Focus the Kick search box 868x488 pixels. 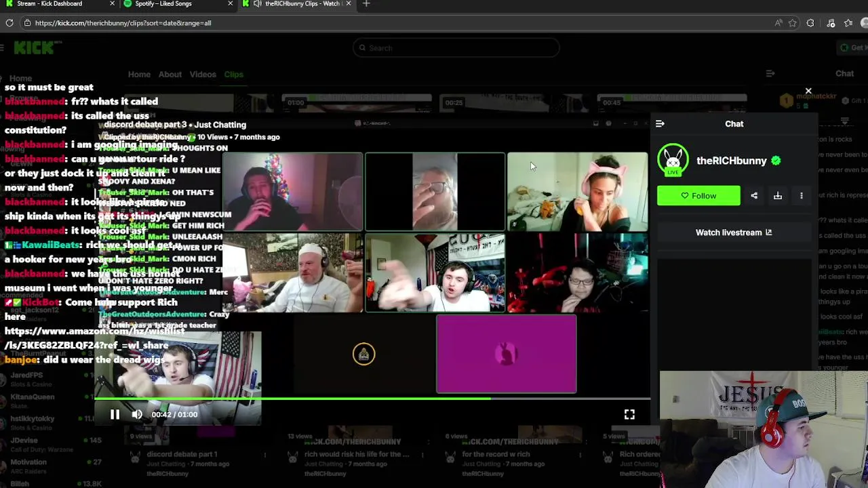click(x=456, y=47)
